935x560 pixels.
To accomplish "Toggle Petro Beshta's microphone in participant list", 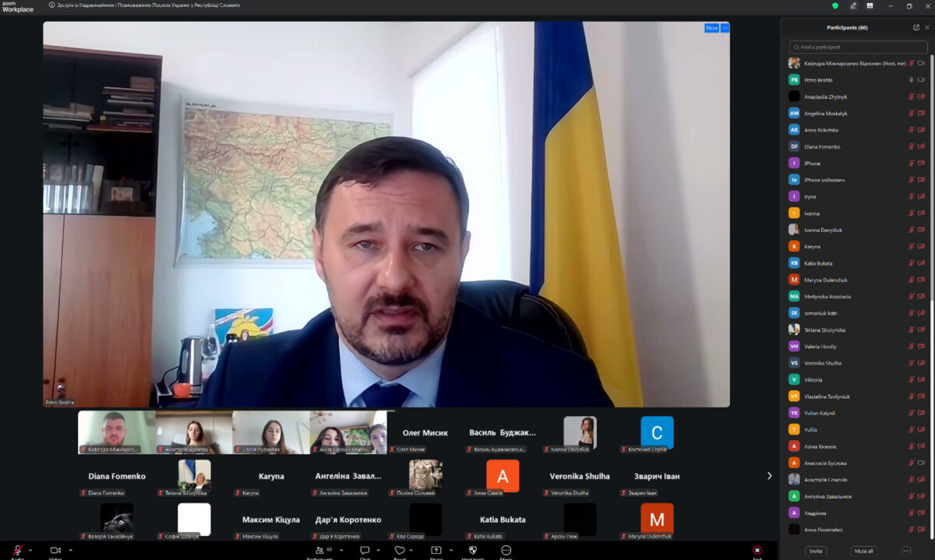I will click(x=911, y=79).
